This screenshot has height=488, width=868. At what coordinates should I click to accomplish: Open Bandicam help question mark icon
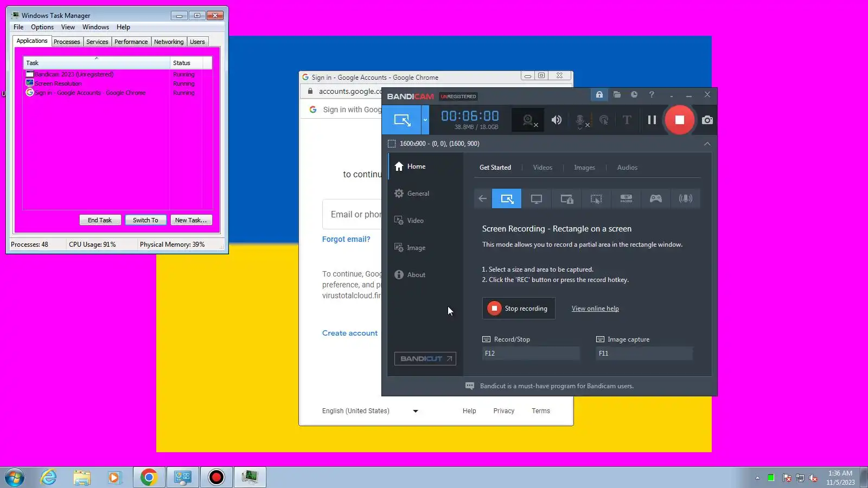[652, 95]
